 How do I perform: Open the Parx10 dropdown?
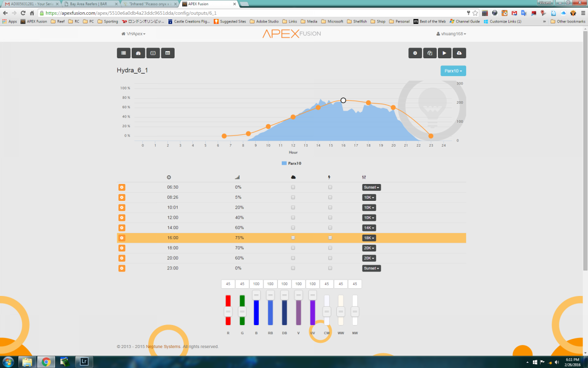(x=453, y=71)
